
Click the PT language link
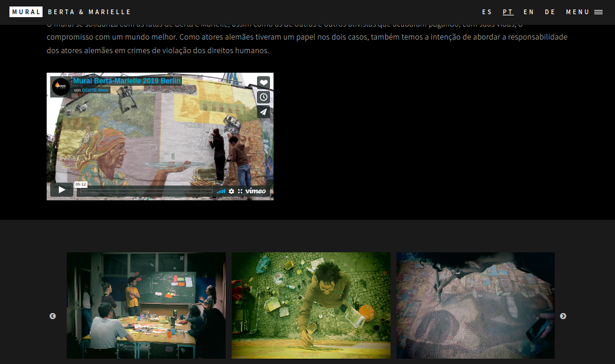(x=507, y=11)
